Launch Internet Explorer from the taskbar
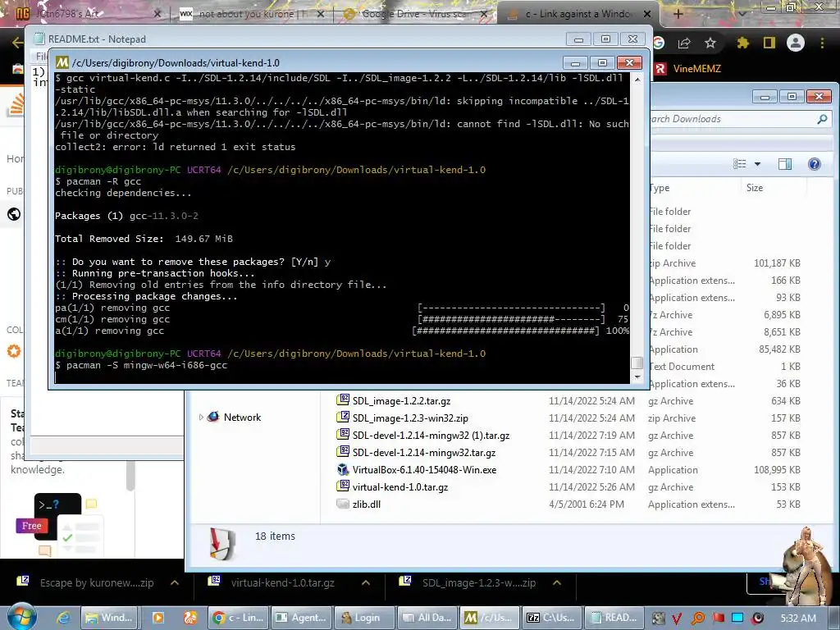840x630 pixels. pyautogui.click(x=62, y=618)
